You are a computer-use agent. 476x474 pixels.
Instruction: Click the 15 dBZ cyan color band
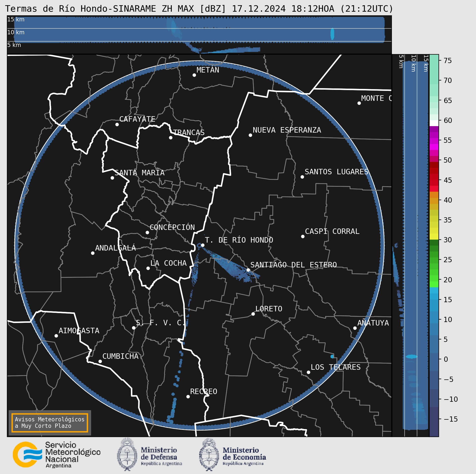[x=434, y=296]
